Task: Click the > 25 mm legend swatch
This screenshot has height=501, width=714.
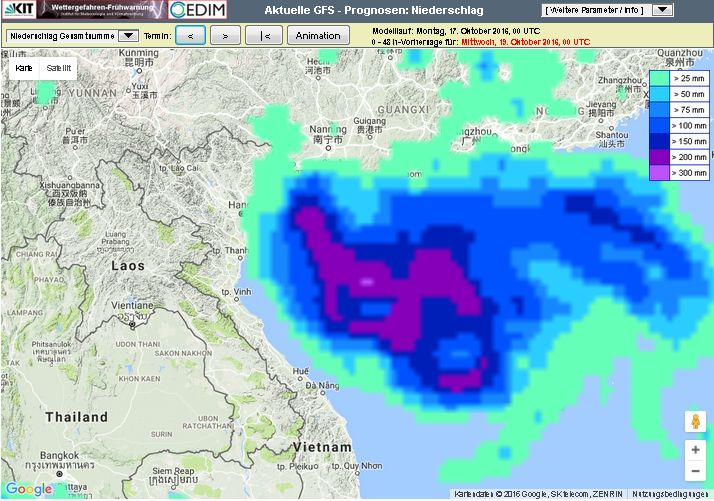Action: (x=659, y=77)
